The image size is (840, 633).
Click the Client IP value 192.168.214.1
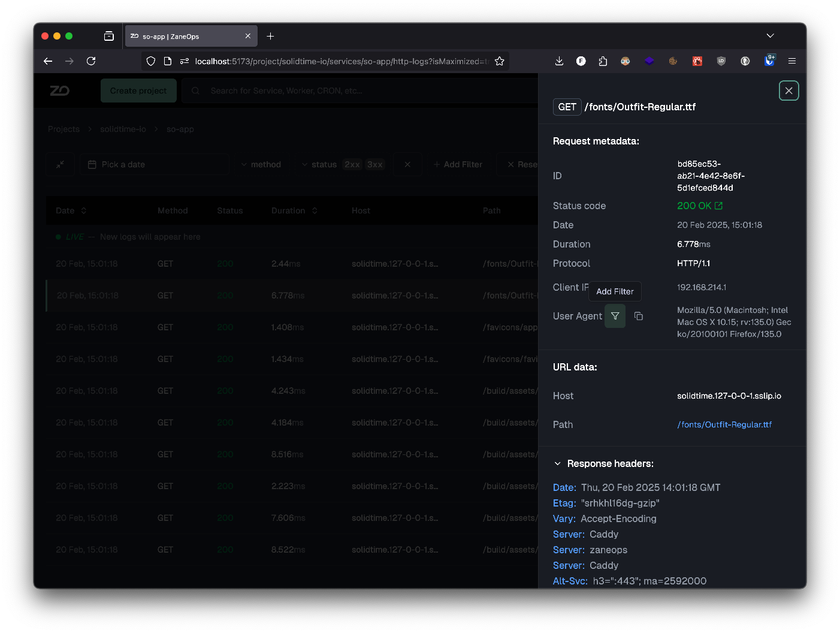point(702,287)
